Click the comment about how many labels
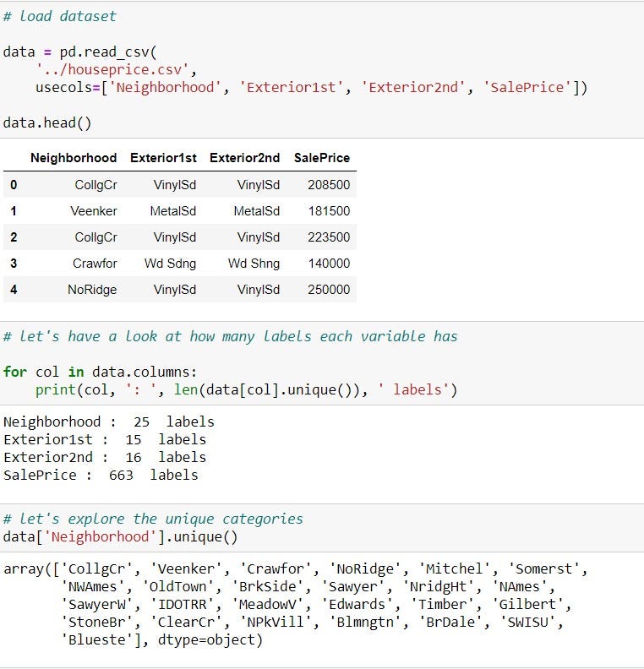 tap(230, 336)
